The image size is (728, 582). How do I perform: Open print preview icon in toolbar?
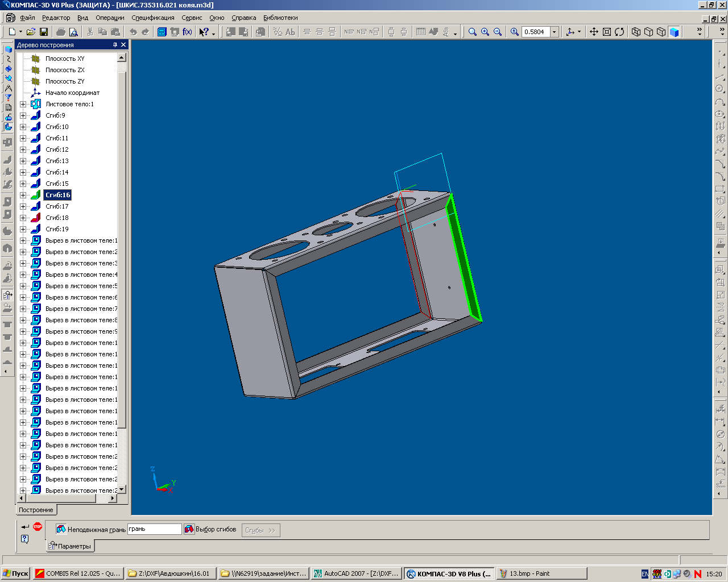tap(73, 32)
